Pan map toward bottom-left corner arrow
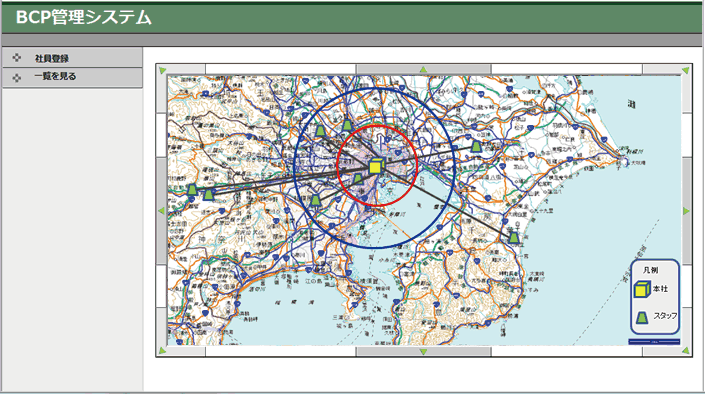 [162, 351]
